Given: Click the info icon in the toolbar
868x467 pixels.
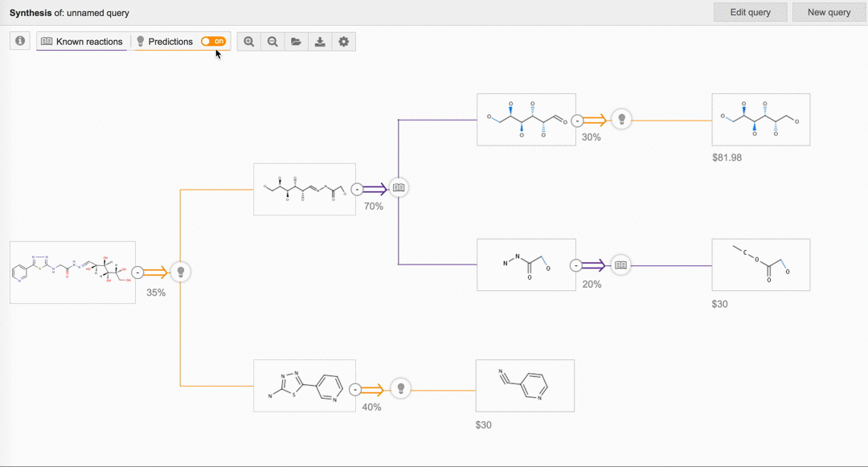Looking at the screenshot, I should point(20,41).
